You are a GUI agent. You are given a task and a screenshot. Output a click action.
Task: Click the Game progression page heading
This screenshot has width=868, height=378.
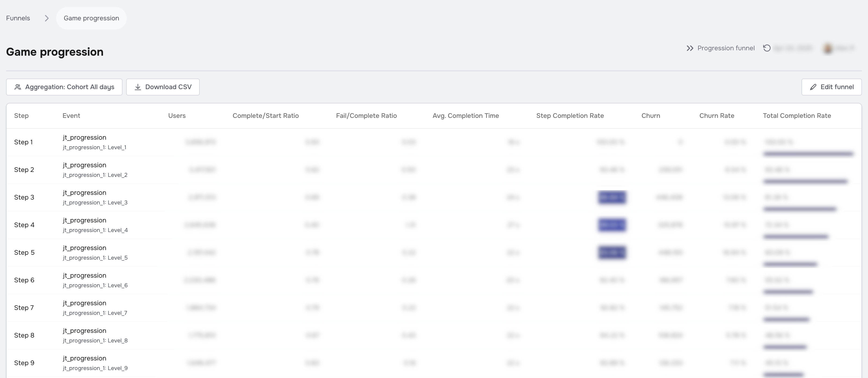(55, 52)
